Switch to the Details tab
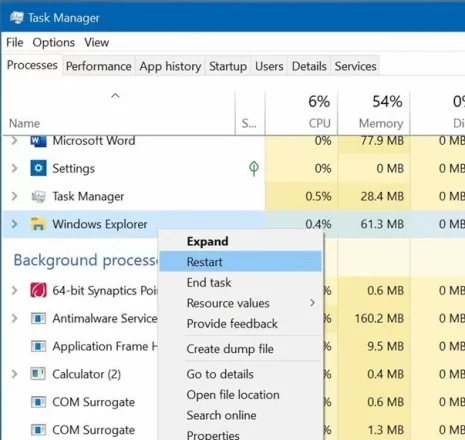The image size is (465, 440). [309, 66]
